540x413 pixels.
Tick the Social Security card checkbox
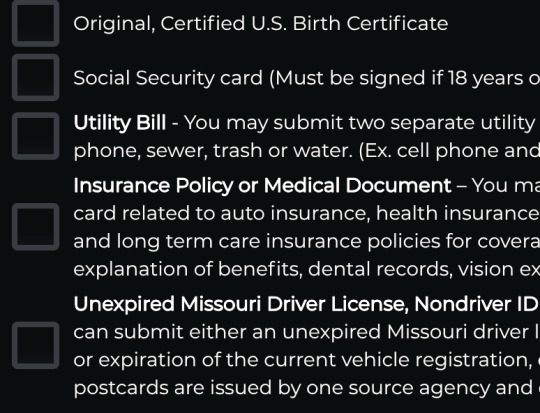(35, 78)
